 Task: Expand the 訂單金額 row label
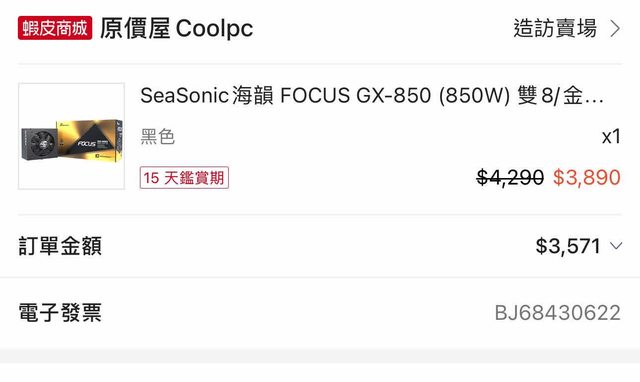coord(60,246)
